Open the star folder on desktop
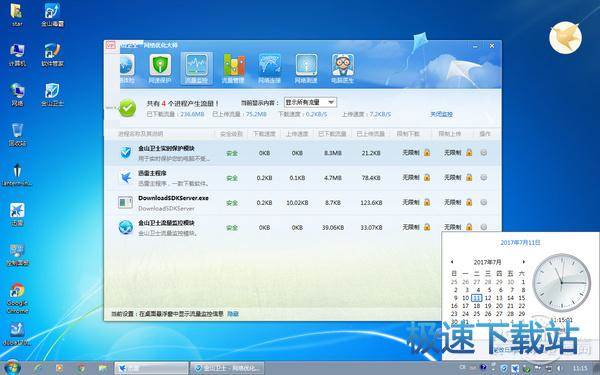 click(x=16, y=15)
